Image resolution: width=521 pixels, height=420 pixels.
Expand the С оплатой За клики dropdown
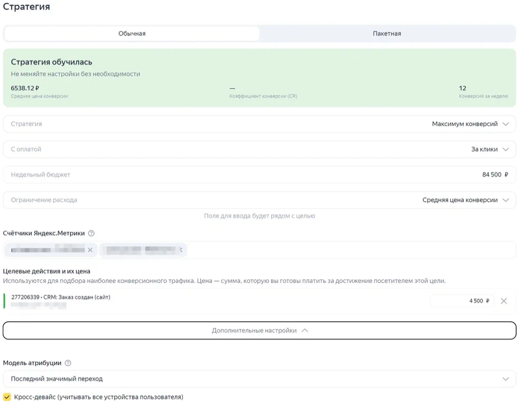tap(259, 149)
